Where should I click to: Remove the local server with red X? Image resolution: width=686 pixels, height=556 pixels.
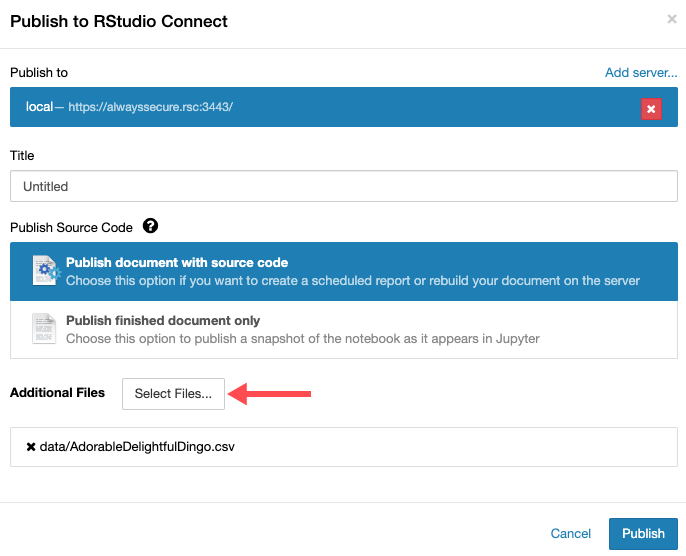[651, 109]
